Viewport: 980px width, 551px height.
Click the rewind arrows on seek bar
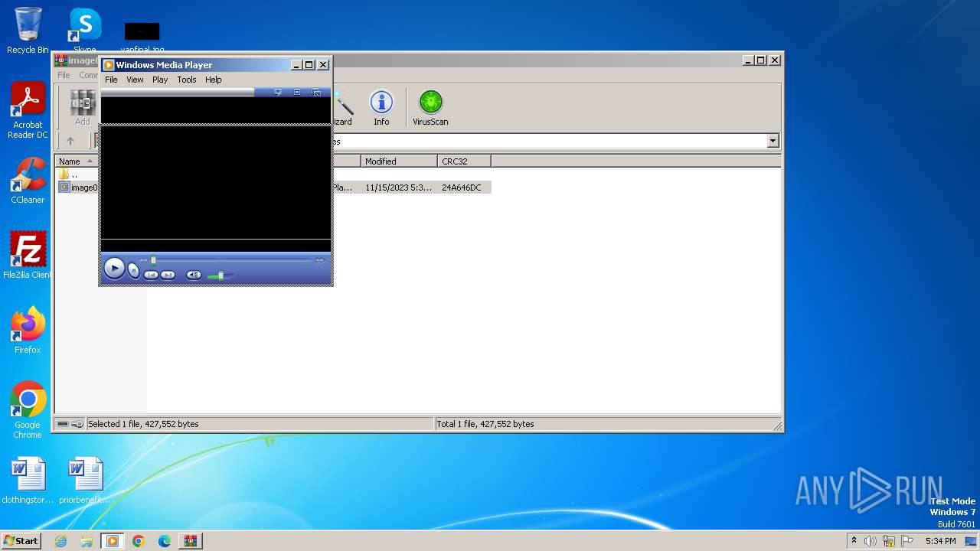pos(142,260)
